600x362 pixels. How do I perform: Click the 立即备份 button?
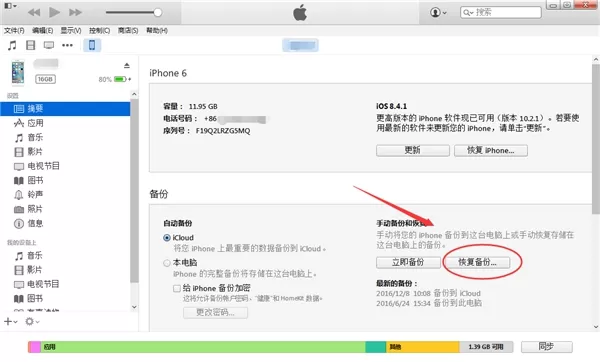click(408, 263)
